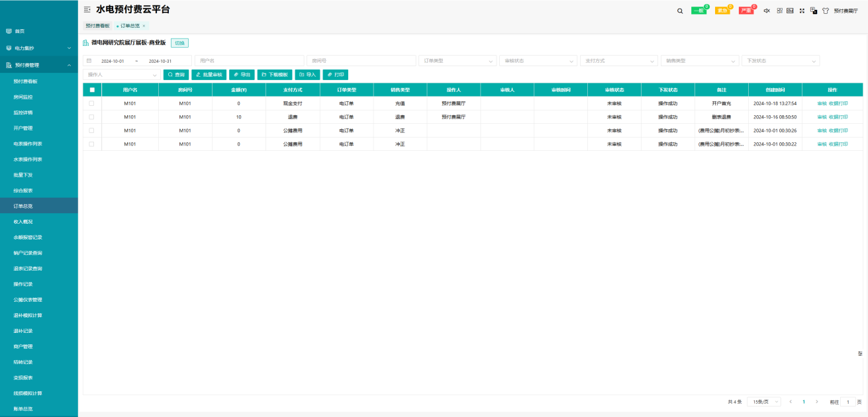Screen dimensions: 868x417
Task: Click the search magnifier icon in header
Action: click(x=680, y=11)
